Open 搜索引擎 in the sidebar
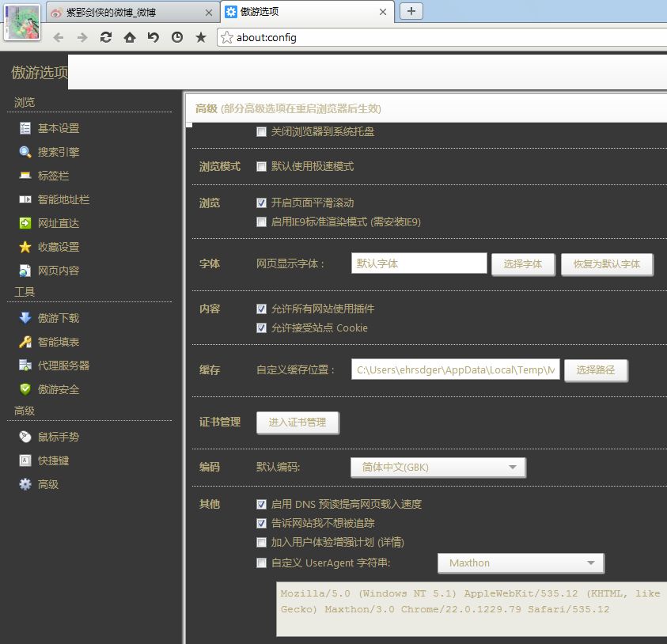This screenshot has height=644, width=667. pos(58,152)
